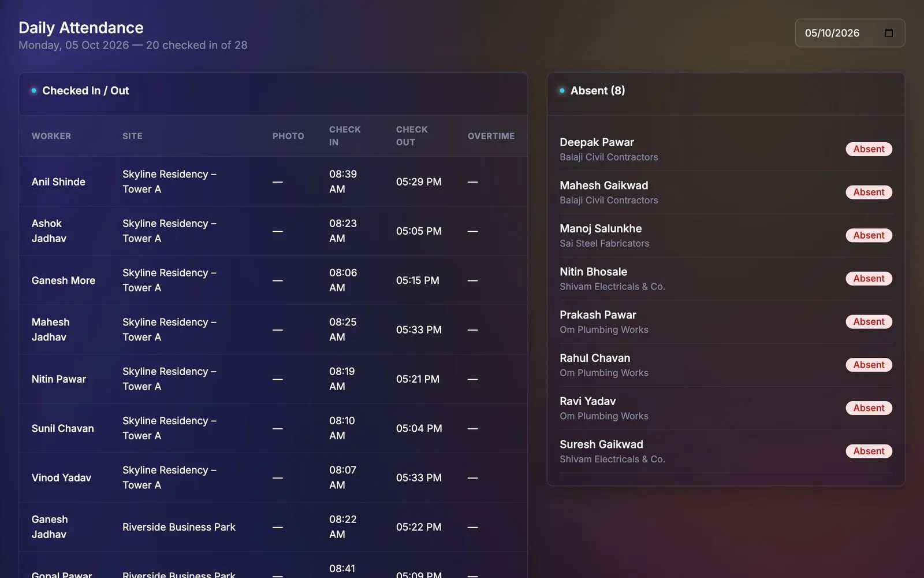Select Riverside Business Park in Ganesh Jadhav's row
924x578 pixels.
coord(179,527)
